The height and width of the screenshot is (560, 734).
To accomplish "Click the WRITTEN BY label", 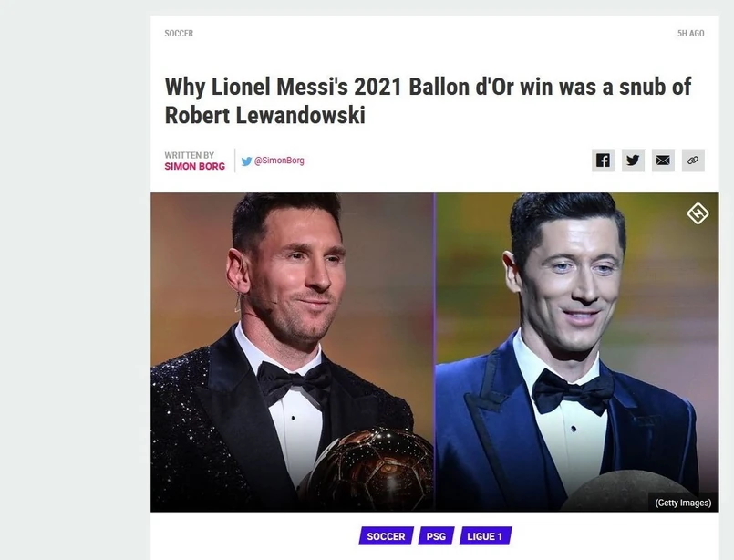I will click(x=189, y=155).
